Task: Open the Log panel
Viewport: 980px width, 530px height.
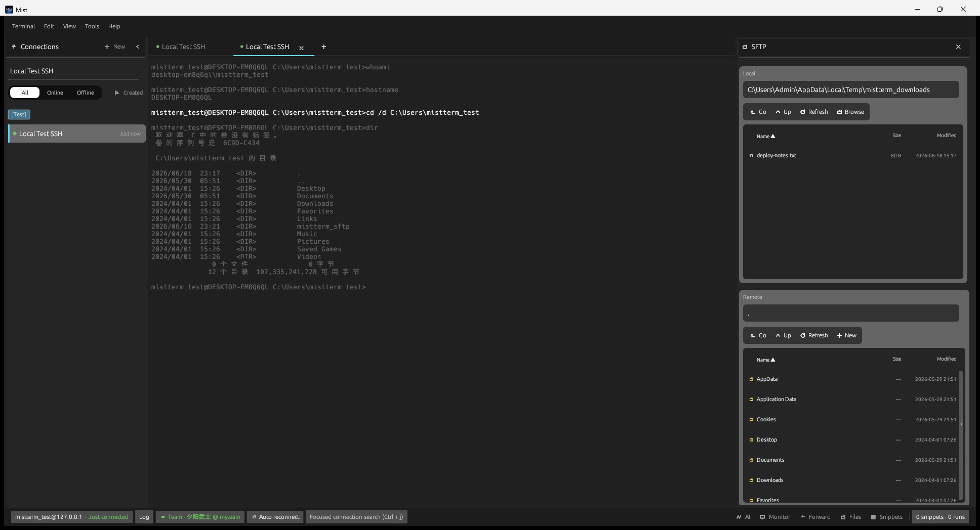Action: 144,517
